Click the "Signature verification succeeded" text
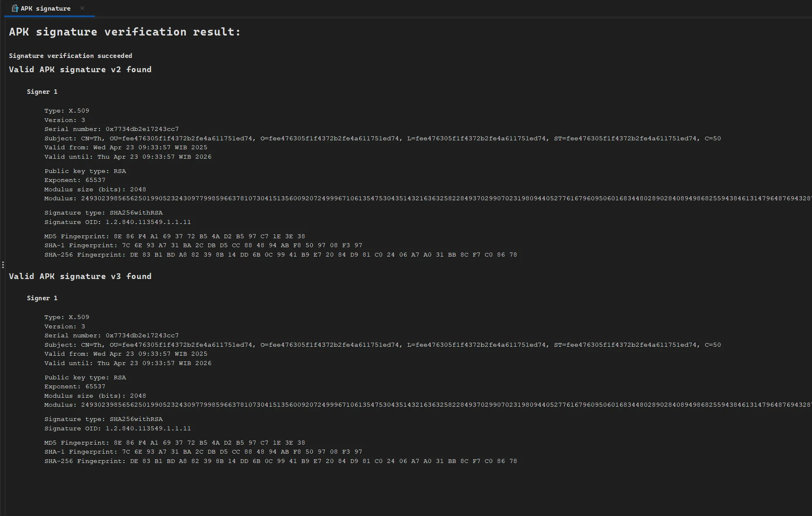This screenshot has height=516, width=812. tap(71, 56)
